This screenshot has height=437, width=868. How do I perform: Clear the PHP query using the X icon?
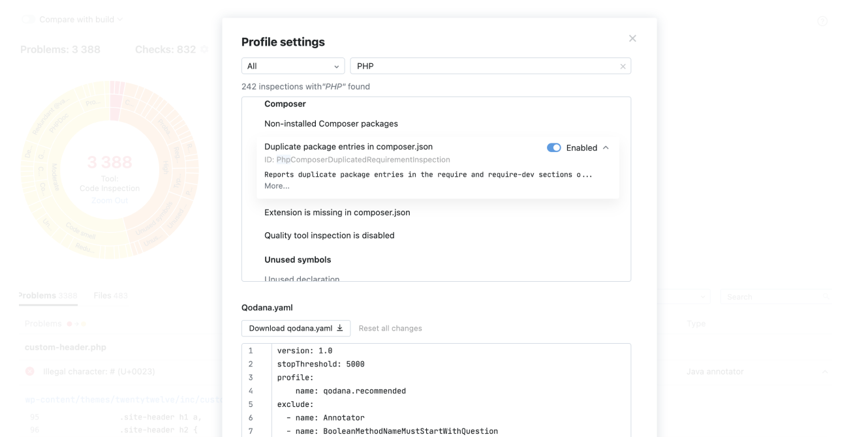click(x=623, y=66)
